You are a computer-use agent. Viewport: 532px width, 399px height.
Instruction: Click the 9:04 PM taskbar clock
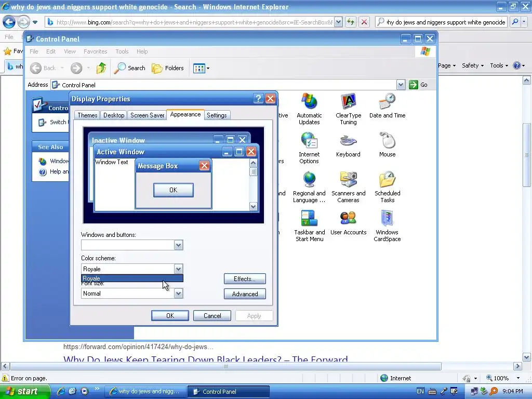[x=512, y=391]
